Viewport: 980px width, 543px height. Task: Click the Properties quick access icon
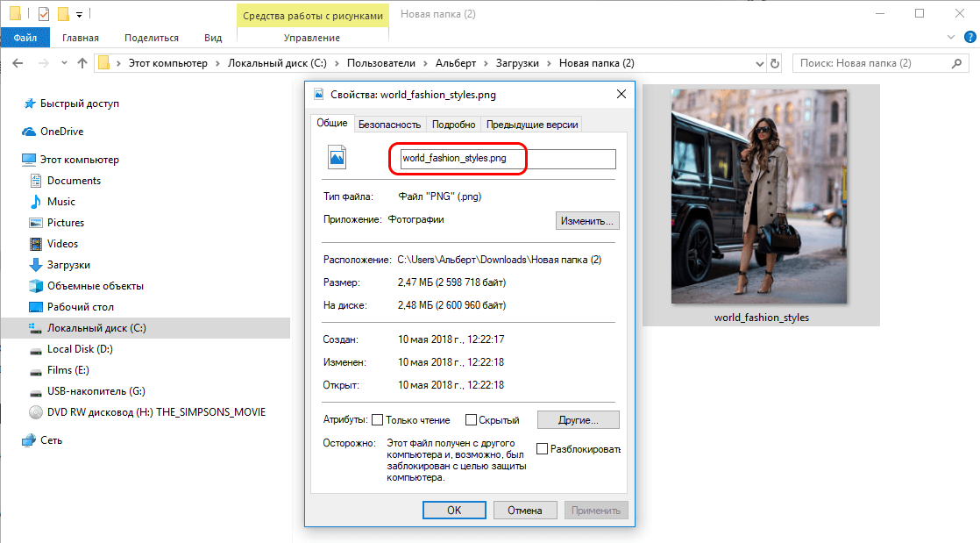[44, 13]
